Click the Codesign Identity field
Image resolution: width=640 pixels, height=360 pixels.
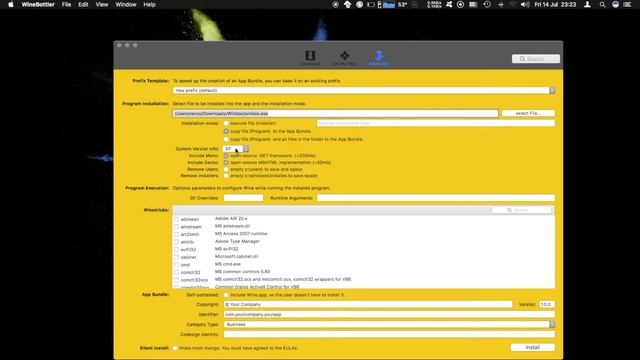(x=389, y=334)
